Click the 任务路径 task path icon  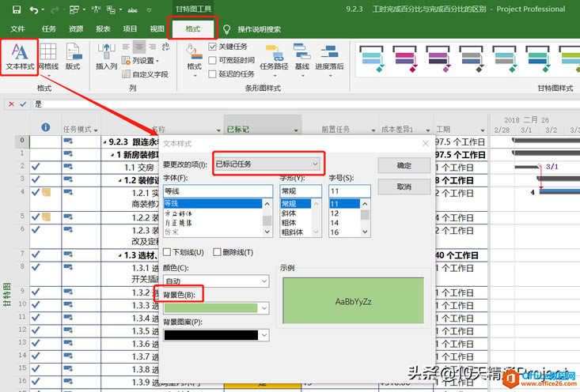(x=274, y=55)
